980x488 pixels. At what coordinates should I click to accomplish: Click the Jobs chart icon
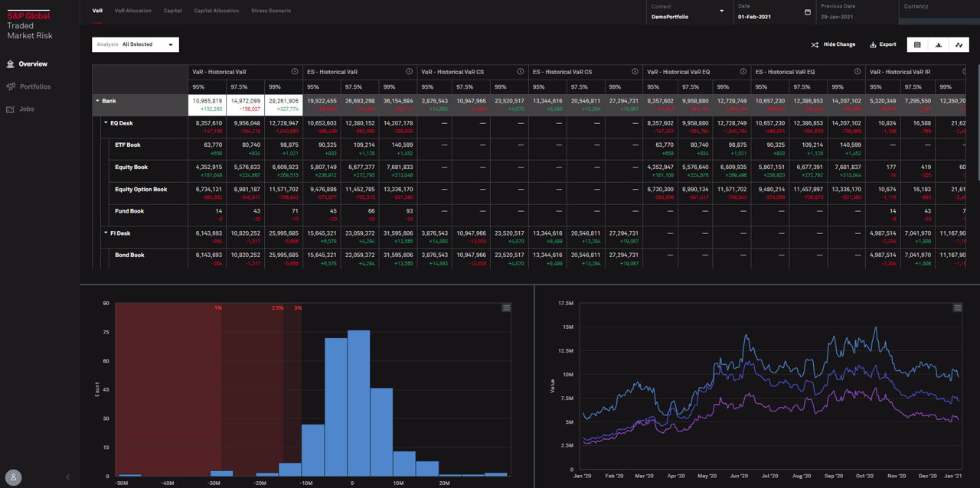11,109
